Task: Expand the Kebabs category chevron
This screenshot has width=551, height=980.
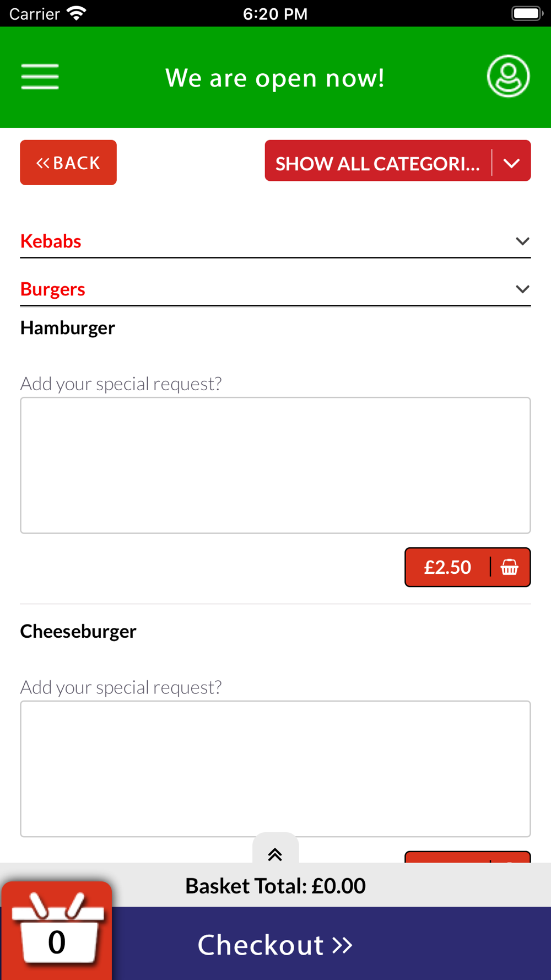Action: [522, 241]
